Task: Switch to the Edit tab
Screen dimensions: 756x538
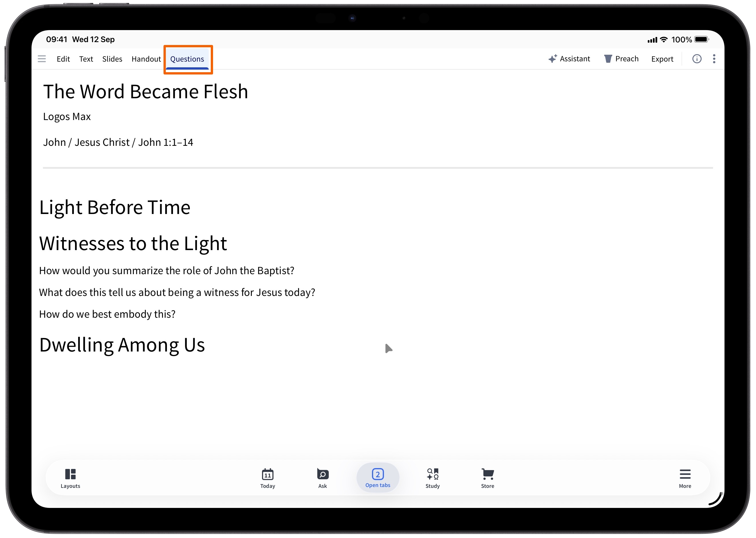Action: [63, 59]
